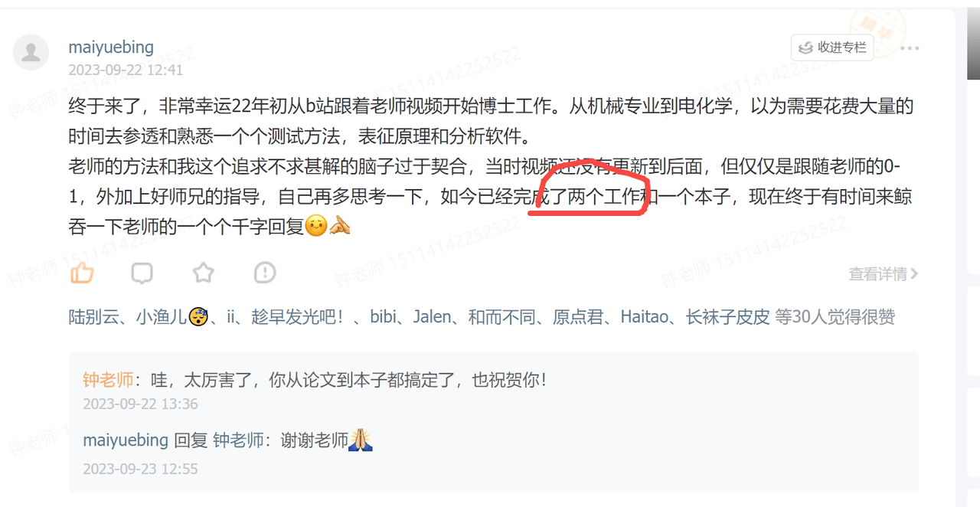980x507 pixels.
Task: Open liker profile 长袜子皮皮
Action: point(727,317)
